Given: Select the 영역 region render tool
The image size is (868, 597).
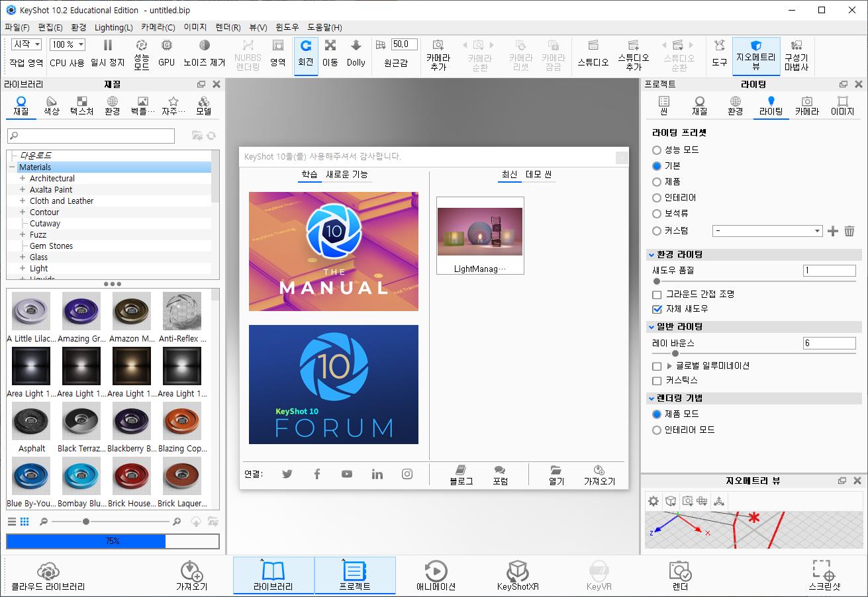Looking at the screenshot, I should pyautogui.click(x=278, y=53).
